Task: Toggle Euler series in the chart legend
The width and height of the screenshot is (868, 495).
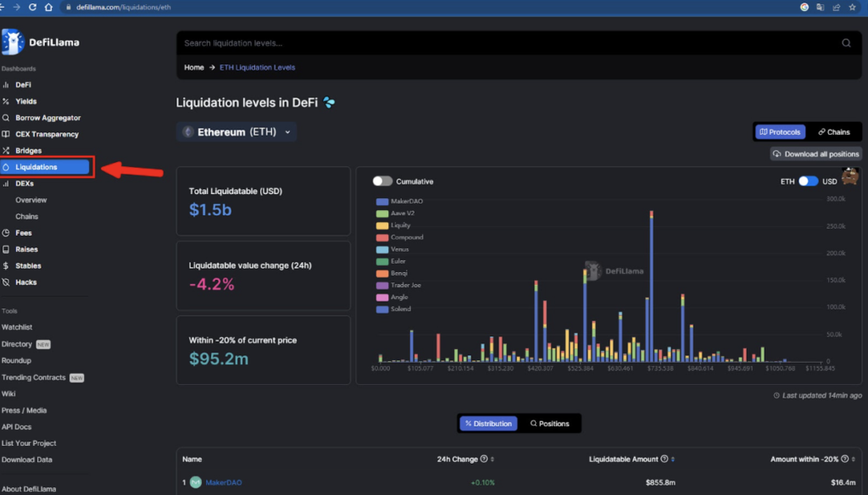Action: [391, 261]
